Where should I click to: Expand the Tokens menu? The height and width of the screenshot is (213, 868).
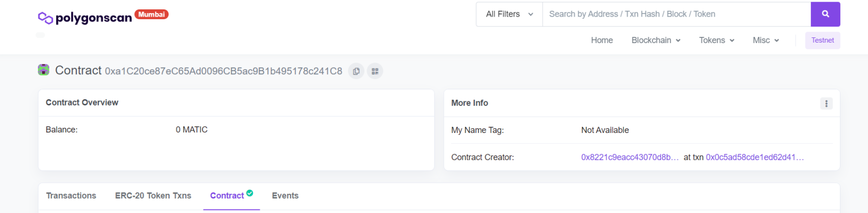tap(716, 41)
